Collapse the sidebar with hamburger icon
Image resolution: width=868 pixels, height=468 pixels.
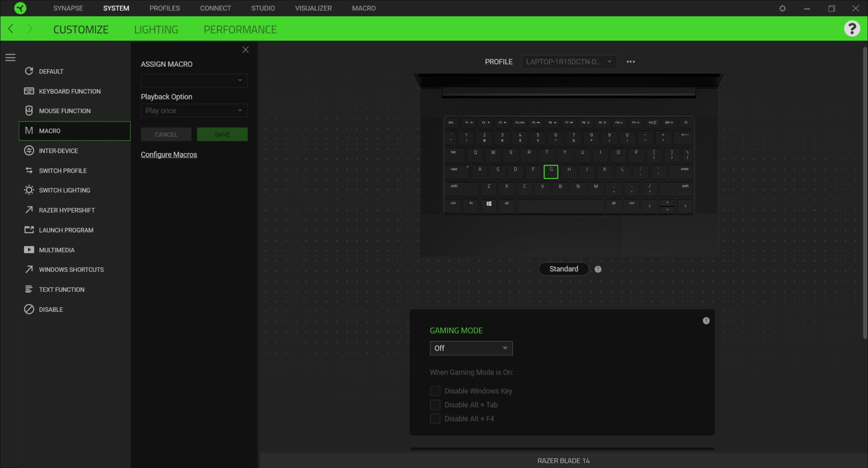point(11,57)
